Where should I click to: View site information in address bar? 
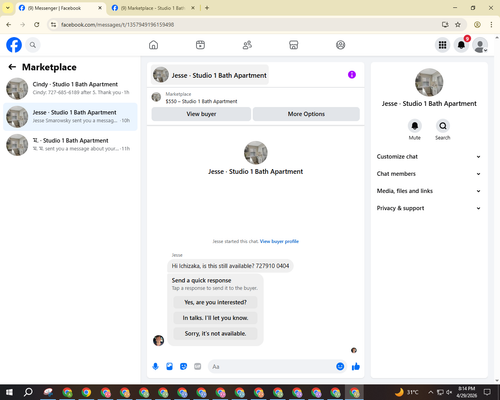(53, 25)
